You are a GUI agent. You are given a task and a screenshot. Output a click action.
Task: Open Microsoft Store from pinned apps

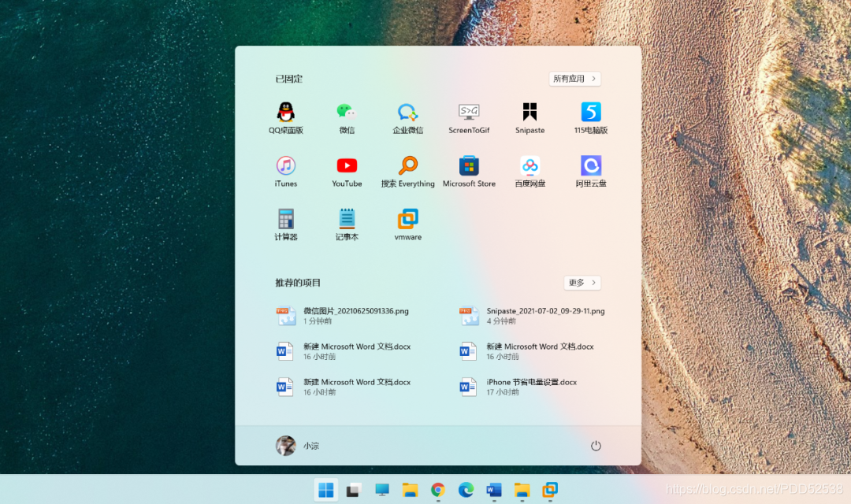pyautogui.click(x=469, y=171)
